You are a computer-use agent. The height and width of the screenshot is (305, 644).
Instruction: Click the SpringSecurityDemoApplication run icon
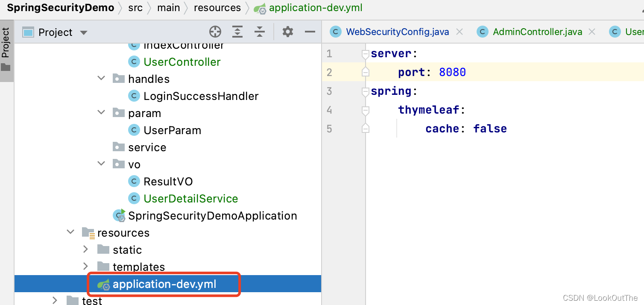(119, 215)
